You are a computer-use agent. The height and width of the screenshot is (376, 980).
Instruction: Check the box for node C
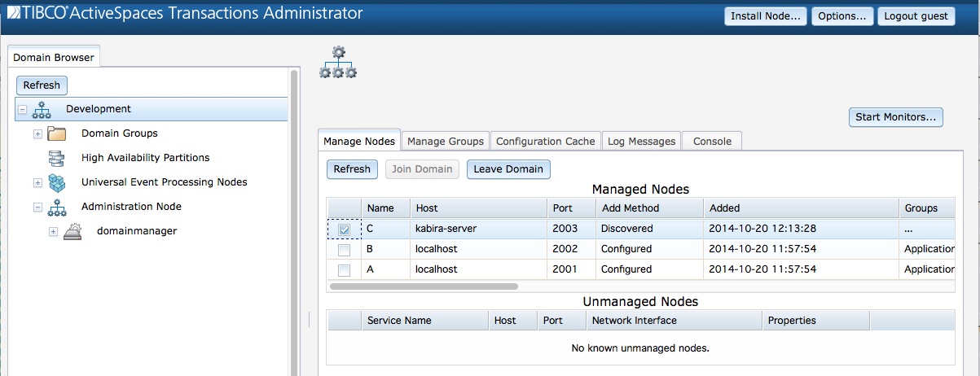pyautogui.click(x=344, y=230)
